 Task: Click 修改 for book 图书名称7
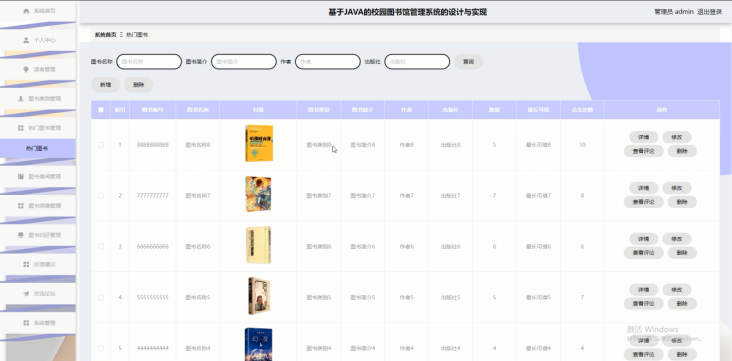point(677,188)
